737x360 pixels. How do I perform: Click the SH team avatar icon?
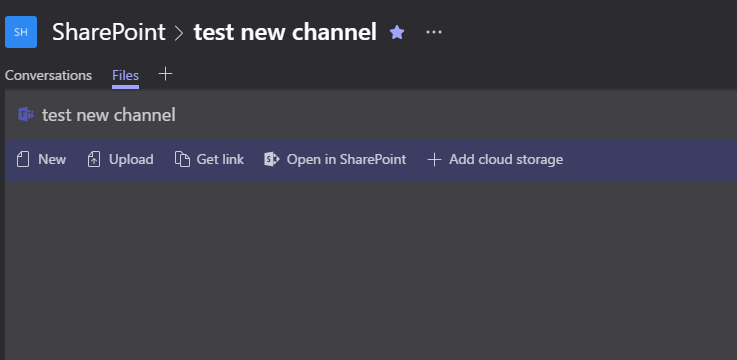pos(21,32)
